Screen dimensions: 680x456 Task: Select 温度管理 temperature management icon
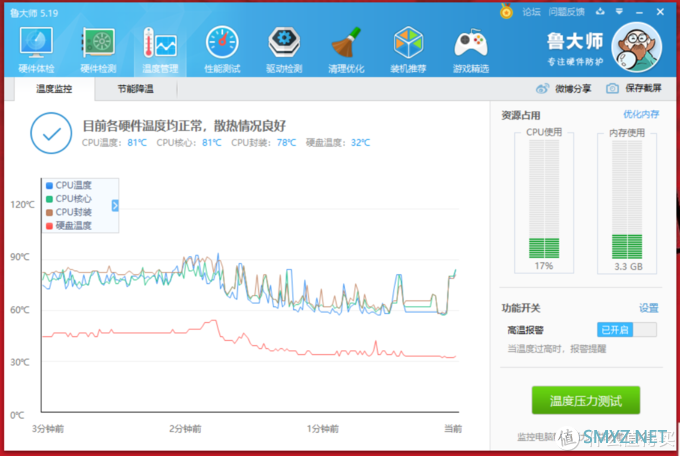pyautogui.click(x=160, y=50)
